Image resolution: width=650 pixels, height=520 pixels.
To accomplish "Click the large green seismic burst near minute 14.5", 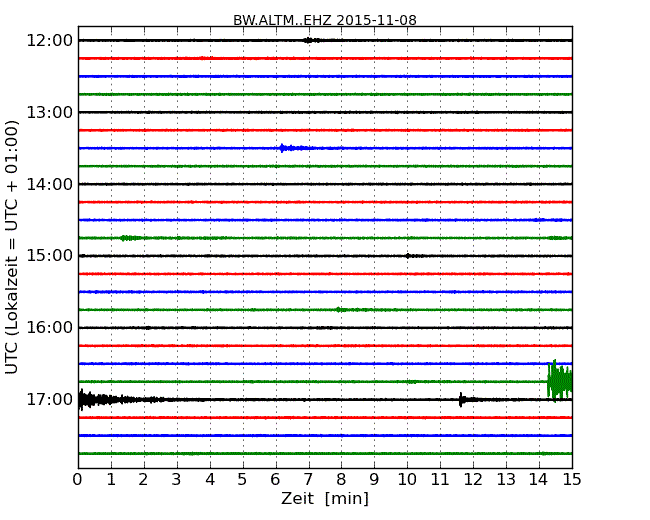I will (x=560, y=381).
